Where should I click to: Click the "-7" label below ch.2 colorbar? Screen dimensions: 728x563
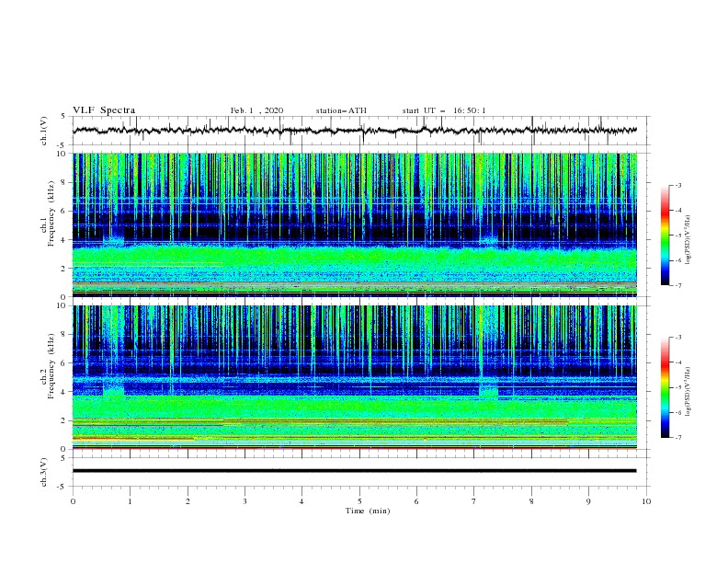(678, 438)
